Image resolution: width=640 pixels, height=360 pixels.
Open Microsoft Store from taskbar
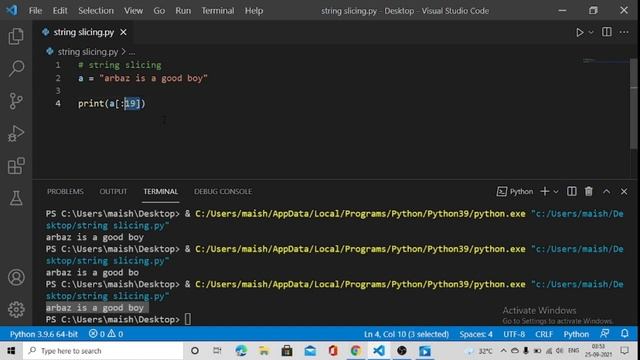point(287,351)
